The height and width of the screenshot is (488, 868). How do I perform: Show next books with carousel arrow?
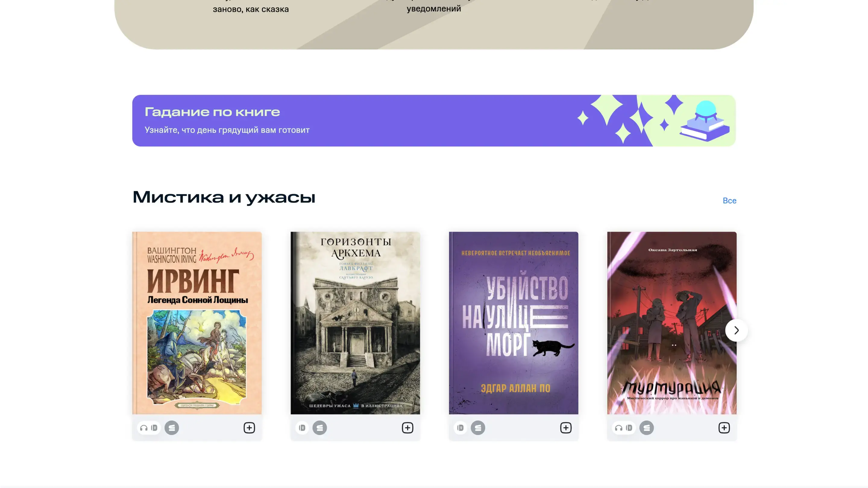click(736, 330)
